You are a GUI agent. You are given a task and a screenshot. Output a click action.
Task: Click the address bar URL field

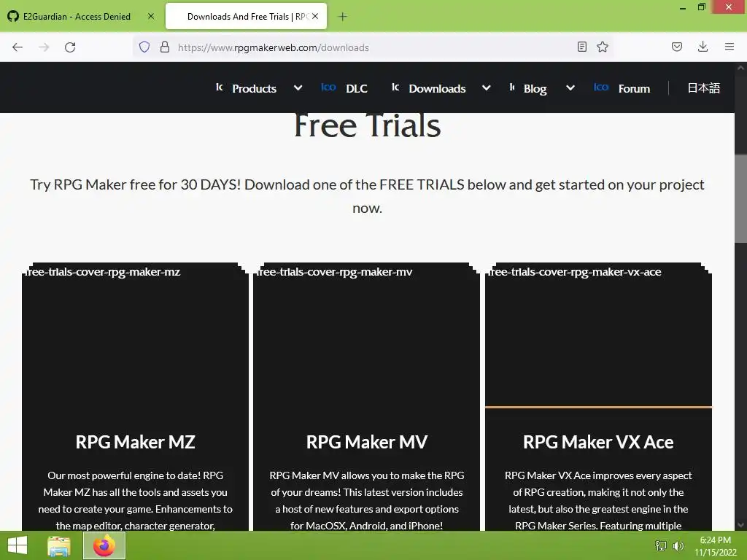pyautogui.click(x=374, y=47)
